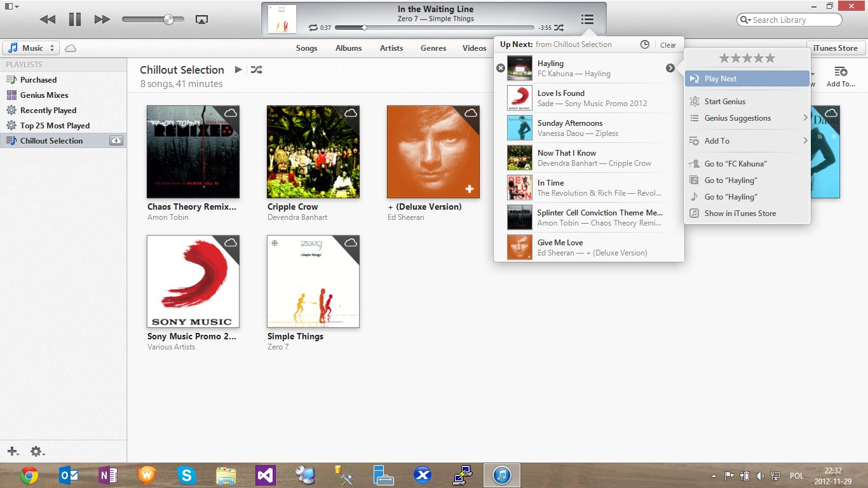Image resolution: width=868 pixels, height=488 pixels.
Task: Show previously played via the clock icon
Action: (x=644, y=44)
